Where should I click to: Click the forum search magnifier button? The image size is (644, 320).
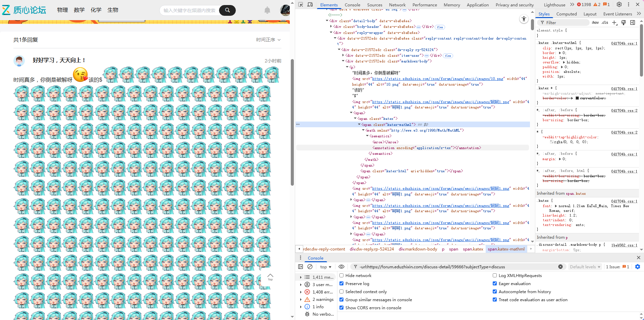pyautogui.click(x=227, y=10)
